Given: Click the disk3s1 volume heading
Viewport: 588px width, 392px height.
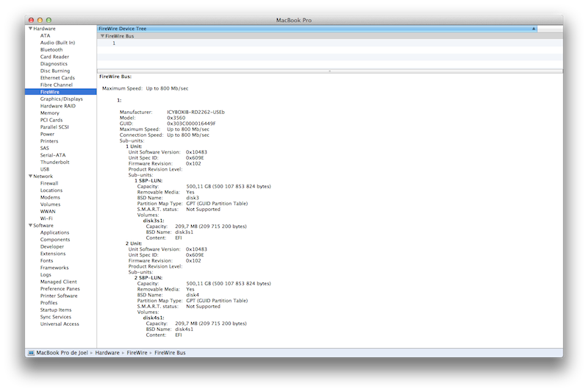Looking at the screenshot, I should click(154, 221).
